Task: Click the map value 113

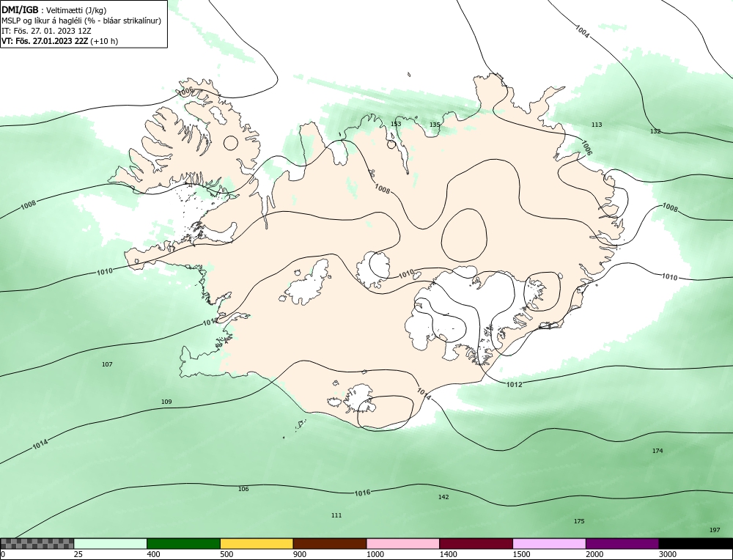Action: tap(597, 125)
